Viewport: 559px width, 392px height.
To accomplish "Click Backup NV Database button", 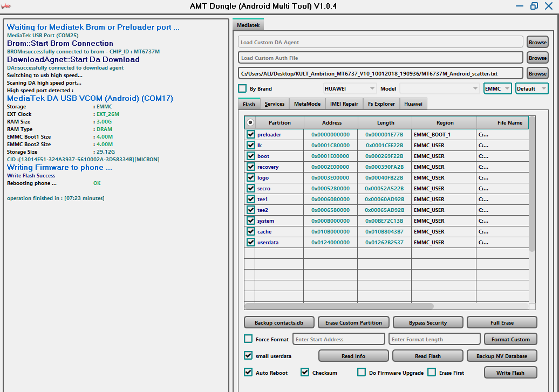I will point(502,356).
